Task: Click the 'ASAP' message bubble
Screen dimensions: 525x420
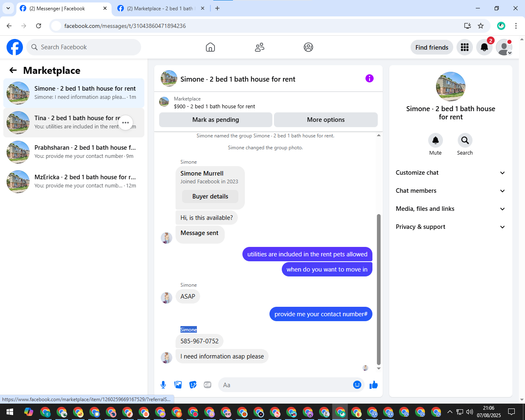Action: tap(188, 297)
